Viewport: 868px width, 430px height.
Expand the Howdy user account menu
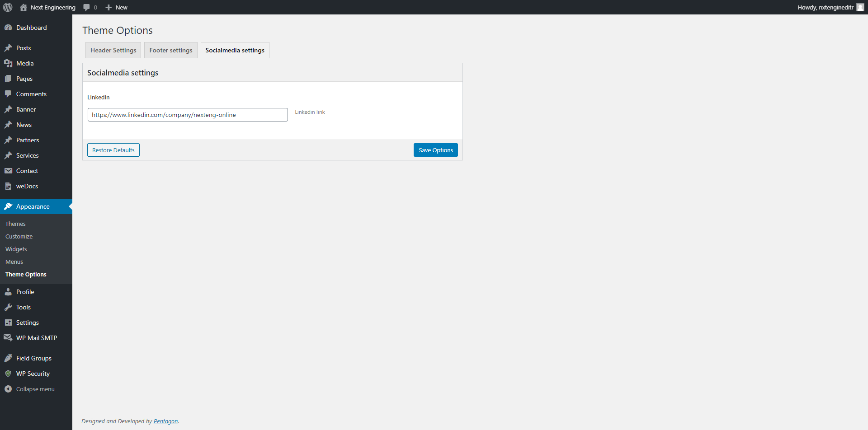tap(826, 7)
